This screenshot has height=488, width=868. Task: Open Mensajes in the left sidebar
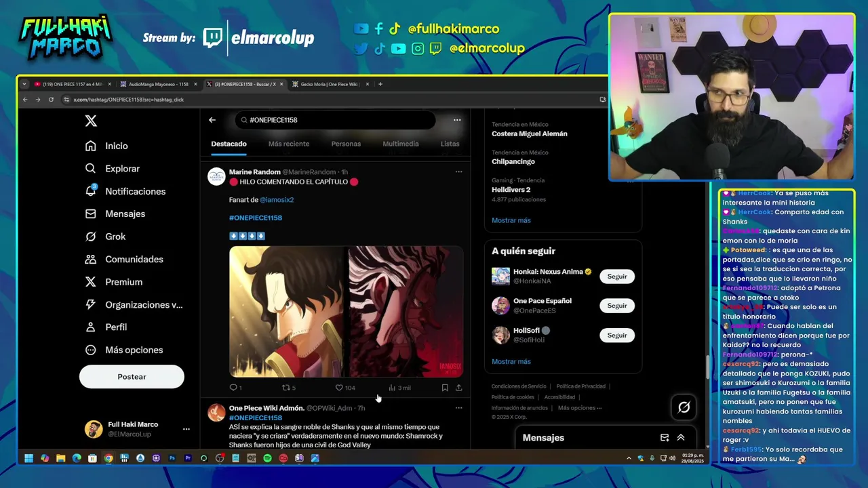(115, 213)
